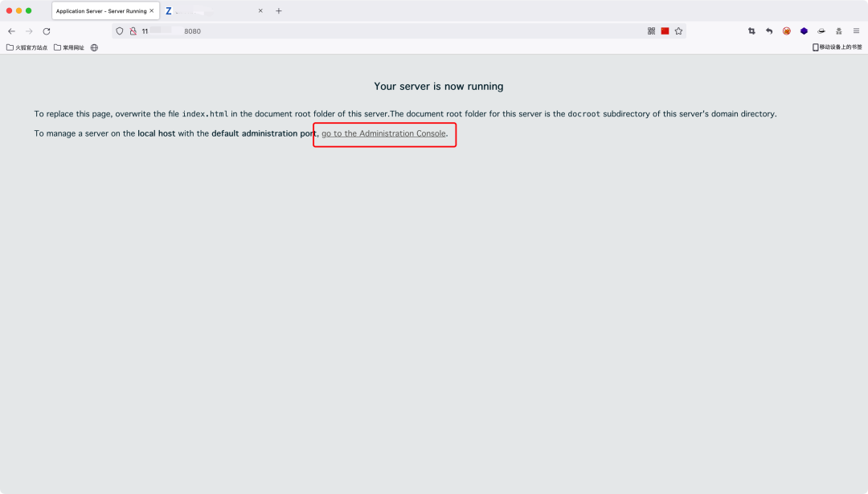
Task: Follow the go to the Administration Console link
Action: (x=383, y=133)
